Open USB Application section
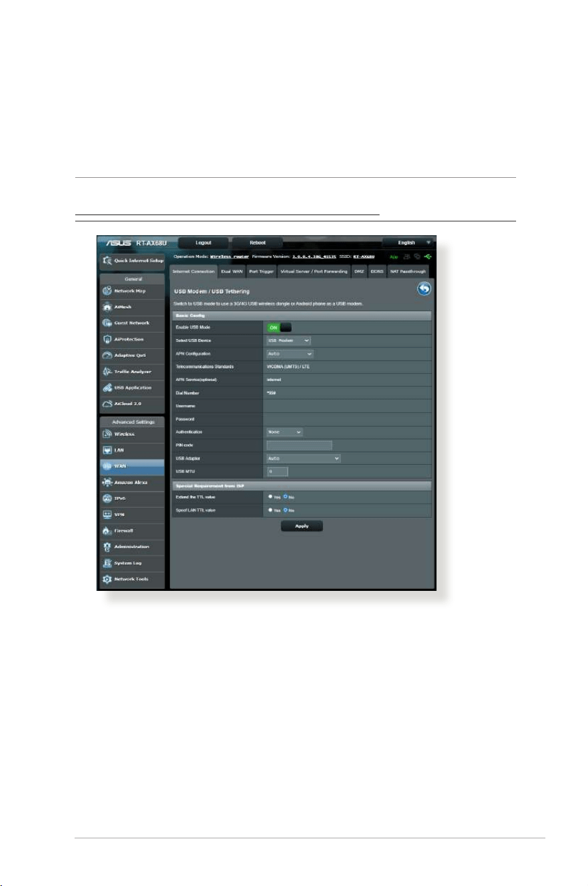Screen dimensions: 588x886 pos(132,388)
